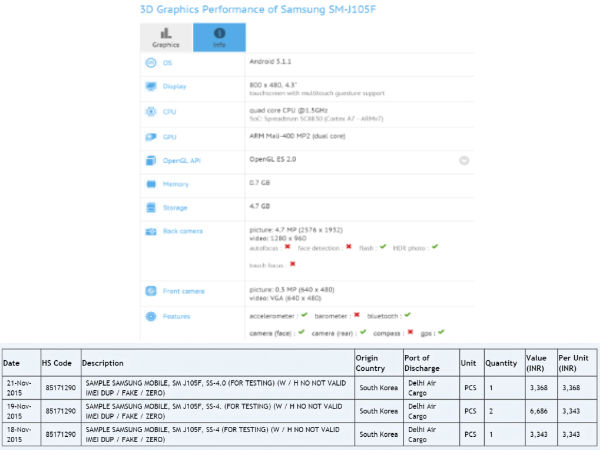Click the red X beside face detection
Screen dimensions: 600x450
pyautogui.click(x=349, y=247)
